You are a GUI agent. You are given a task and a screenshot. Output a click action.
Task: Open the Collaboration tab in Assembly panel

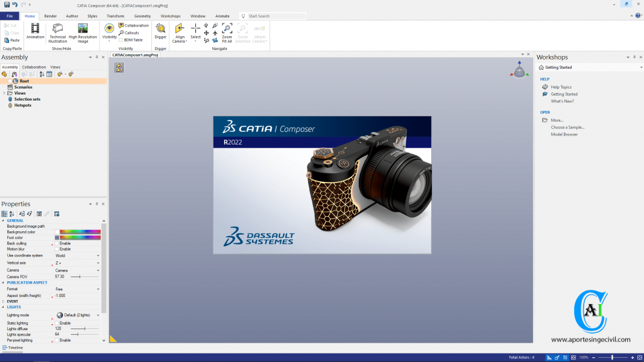point(34,67)
